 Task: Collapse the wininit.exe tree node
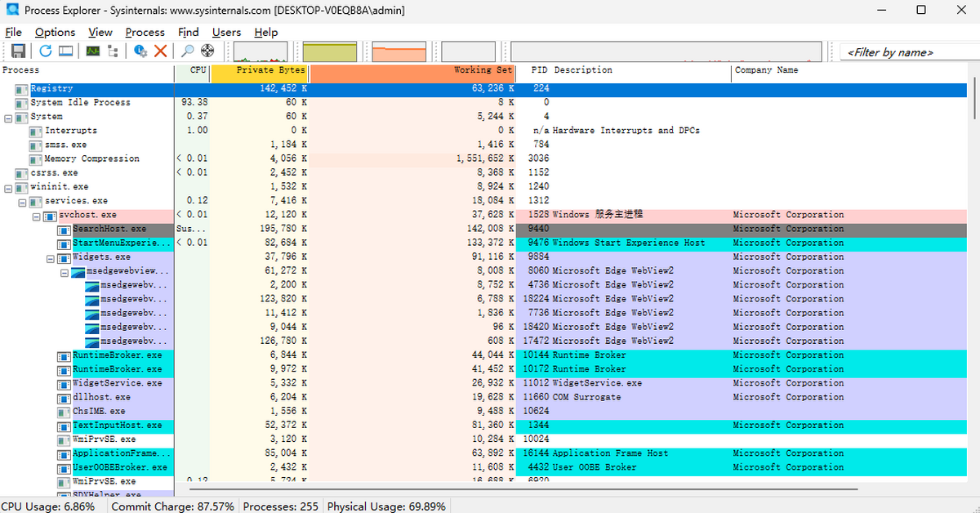tap(8, 187)
